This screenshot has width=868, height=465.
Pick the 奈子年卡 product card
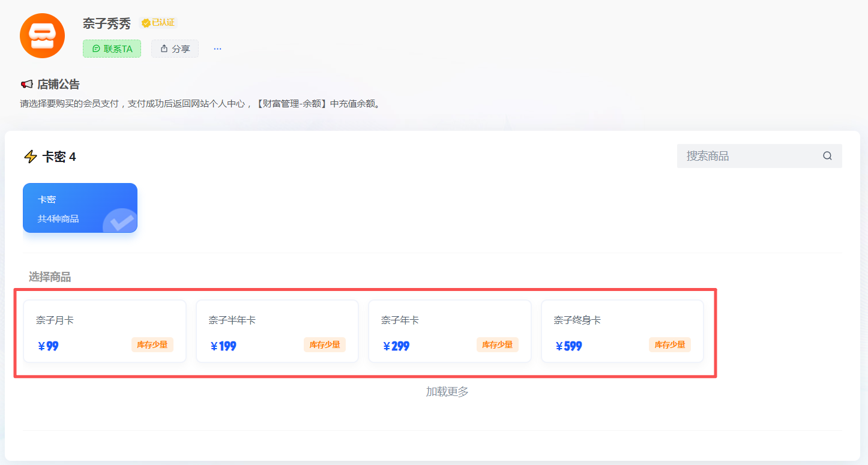(x=449, y=331)
